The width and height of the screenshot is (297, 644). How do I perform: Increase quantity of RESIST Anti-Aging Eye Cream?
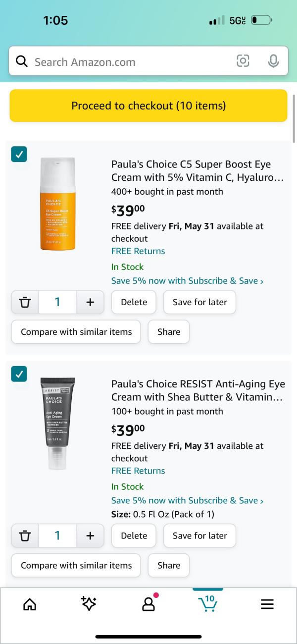pos(90,536)
